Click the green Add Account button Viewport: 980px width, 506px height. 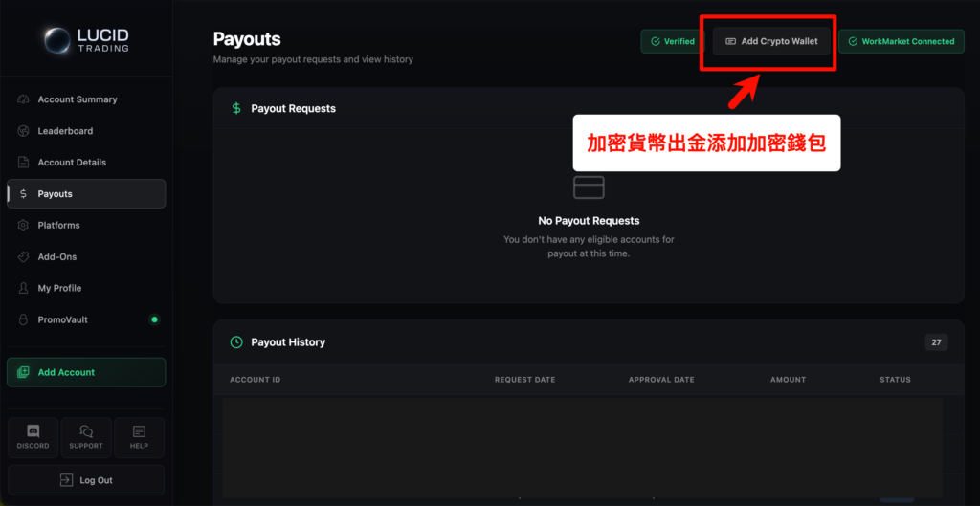point(86,372)
